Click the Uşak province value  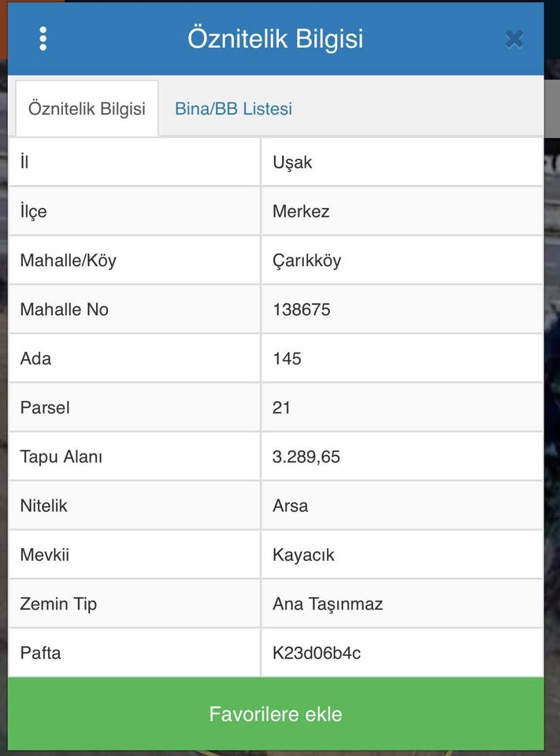click(x=292, y=162)
